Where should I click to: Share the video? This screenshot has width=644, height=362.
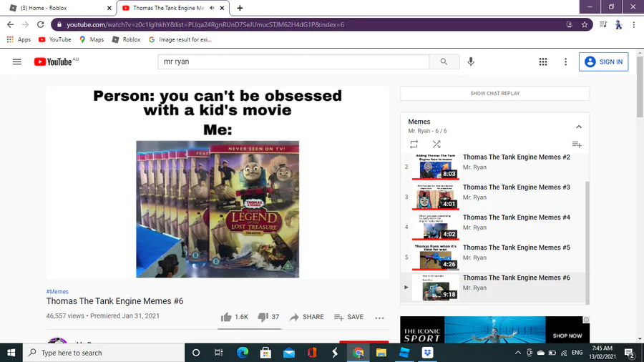(x=307, y=317)
